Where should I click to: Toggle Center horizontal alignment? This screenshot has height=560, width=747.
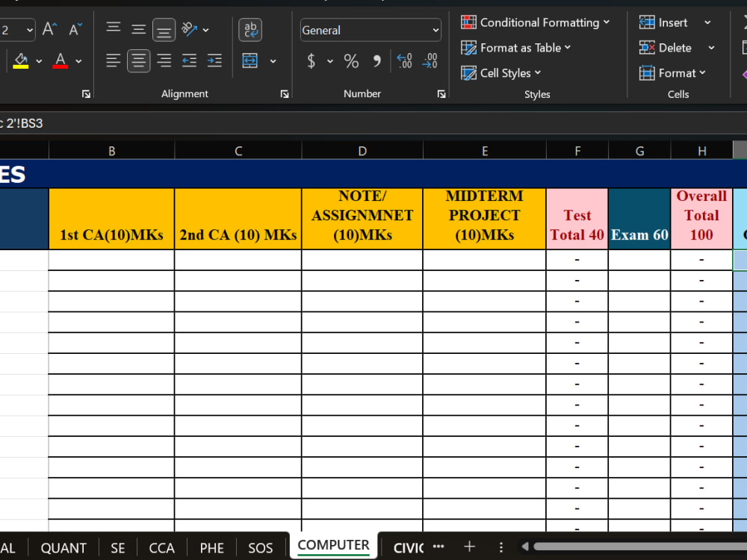click(139, 61)
